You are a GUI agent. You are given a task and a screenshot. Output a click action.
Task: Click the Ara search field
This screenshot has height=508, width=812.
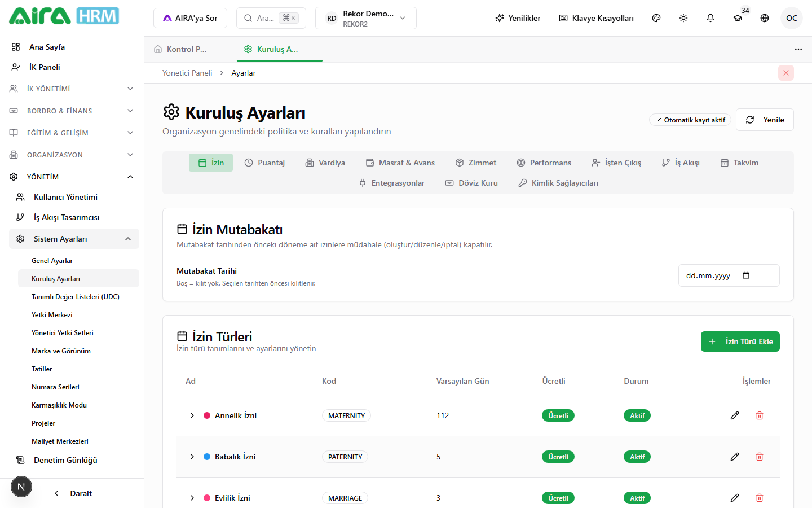271,18
